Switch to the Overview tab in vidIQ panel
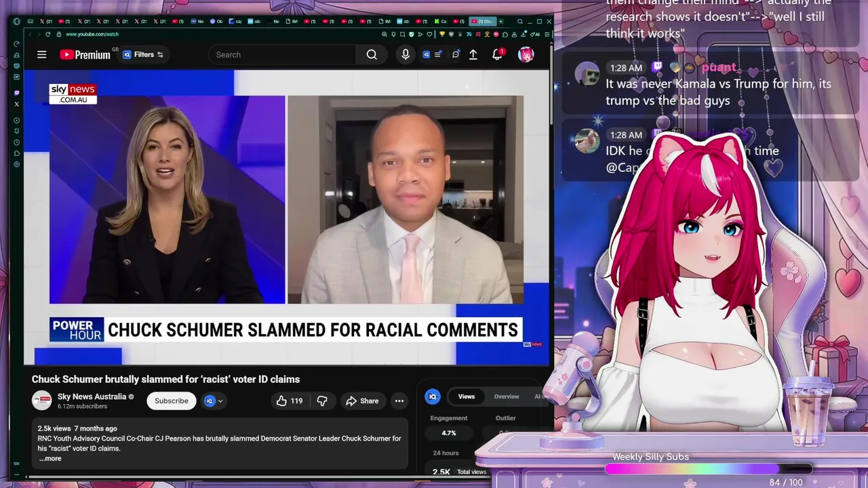Screen dimensions: 868x488 pyautogui.click(x=507, y=396)
